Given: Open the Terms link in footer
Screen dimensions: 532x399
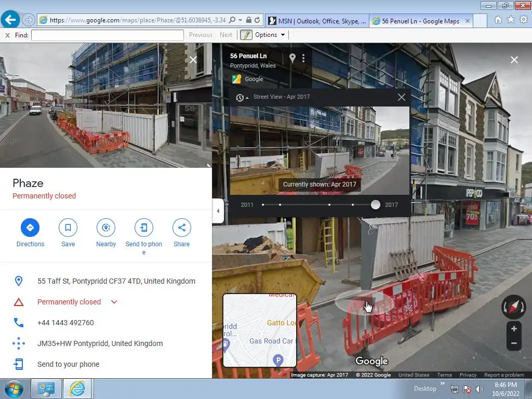Looking at the screenshot, I should coord(444,375).
